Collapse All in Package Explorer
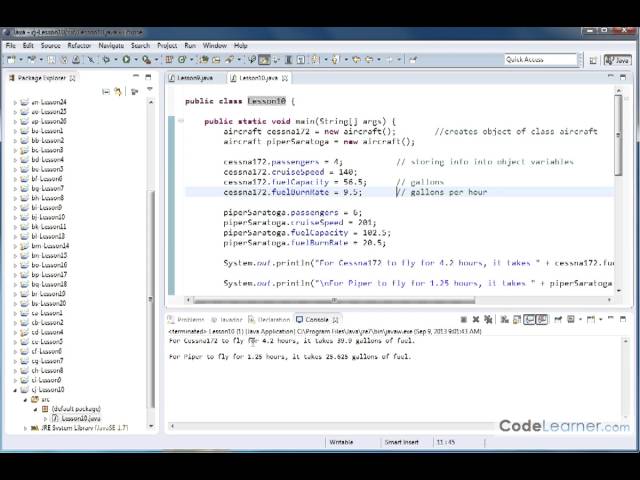 tap(106, 91)
